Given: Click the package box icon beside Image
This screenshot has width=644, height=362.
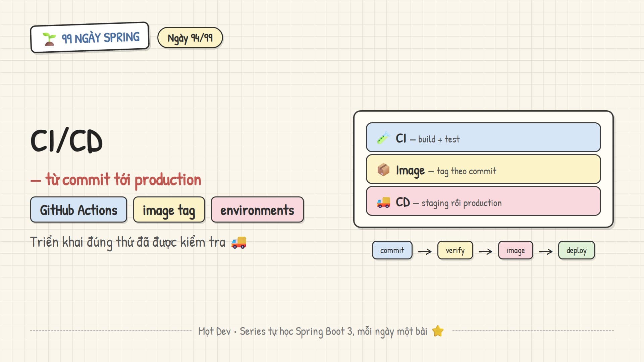Looking at the screenshot, I should 383,170.
